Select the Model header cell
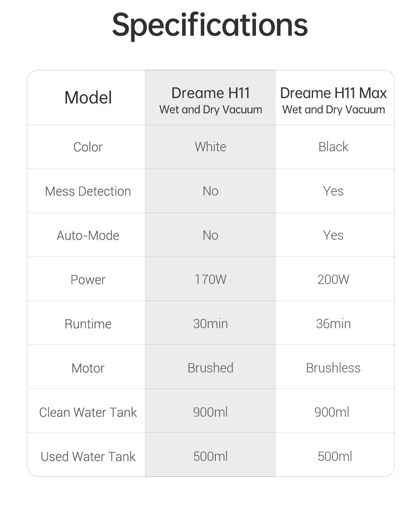 point(88,98)
